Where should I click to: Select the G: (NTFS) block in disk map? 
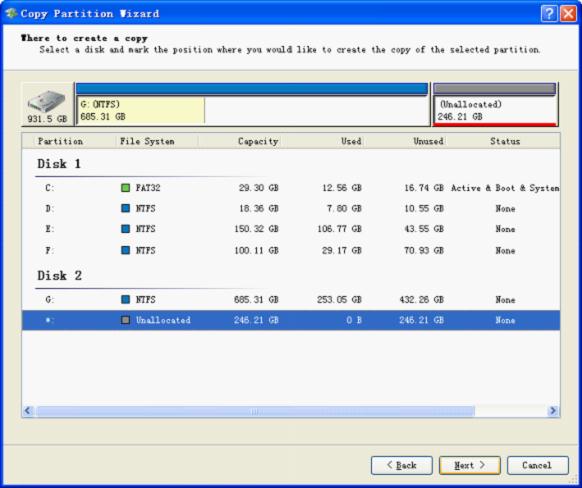[x=252, y=105]
